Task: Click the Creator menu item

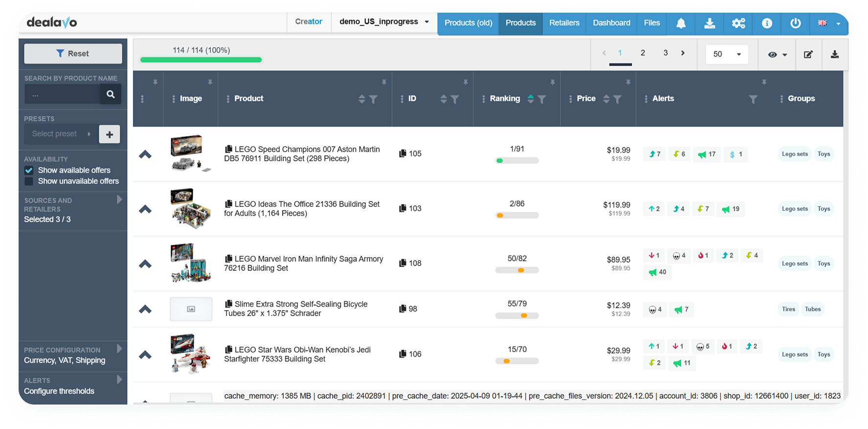Action: pos(309,22)
